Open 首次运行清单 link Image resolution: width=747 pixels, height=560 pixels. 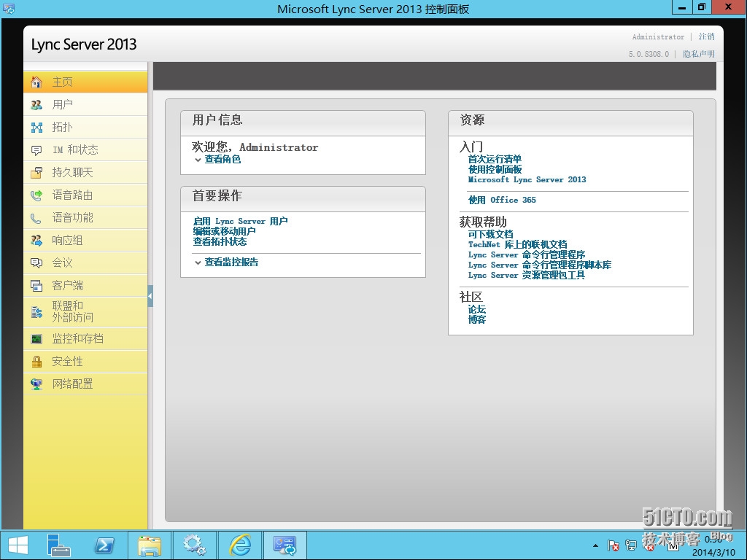(x=495, y=159)
